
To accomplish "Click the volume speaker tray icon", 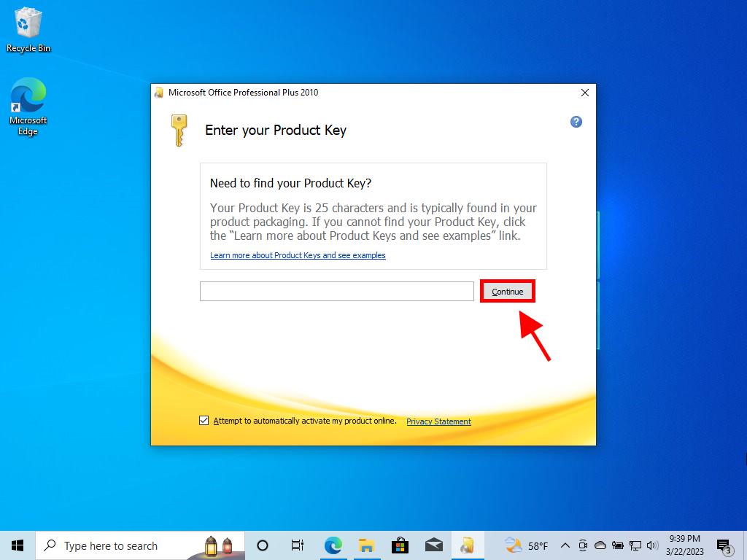I will [x=652, y=545].
